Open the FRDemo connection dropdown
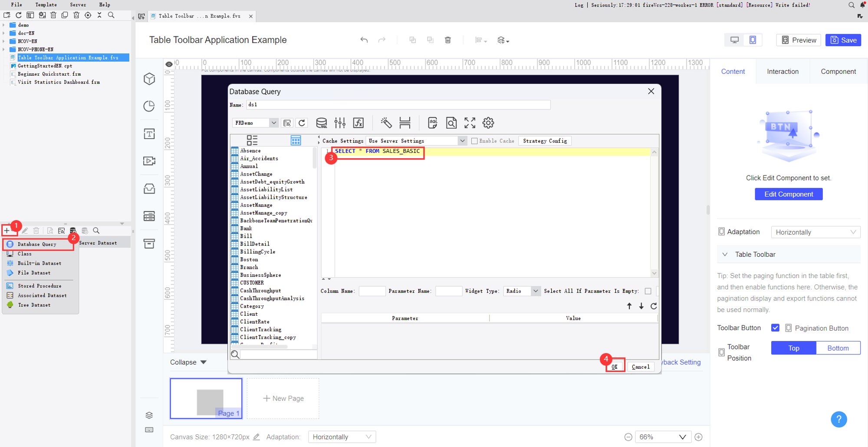This screenshot has height=447, width=868. click(274, 123)
